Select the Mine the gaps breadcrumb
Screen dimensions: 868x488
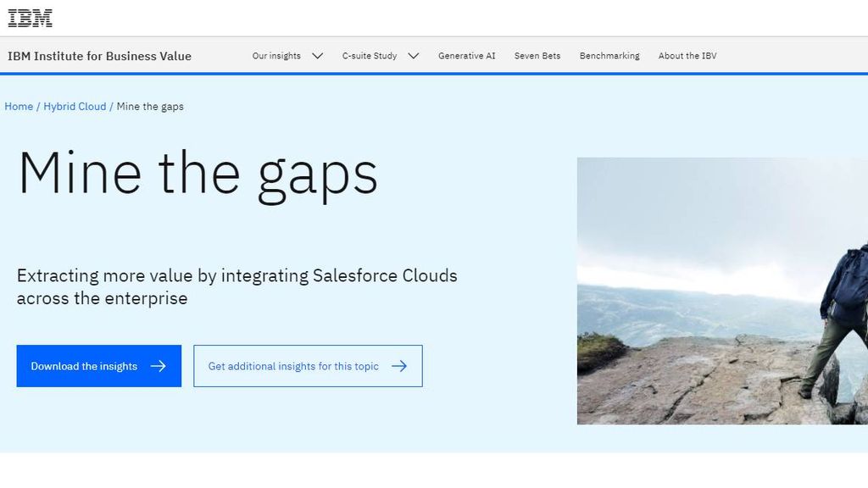coord(150,106)
